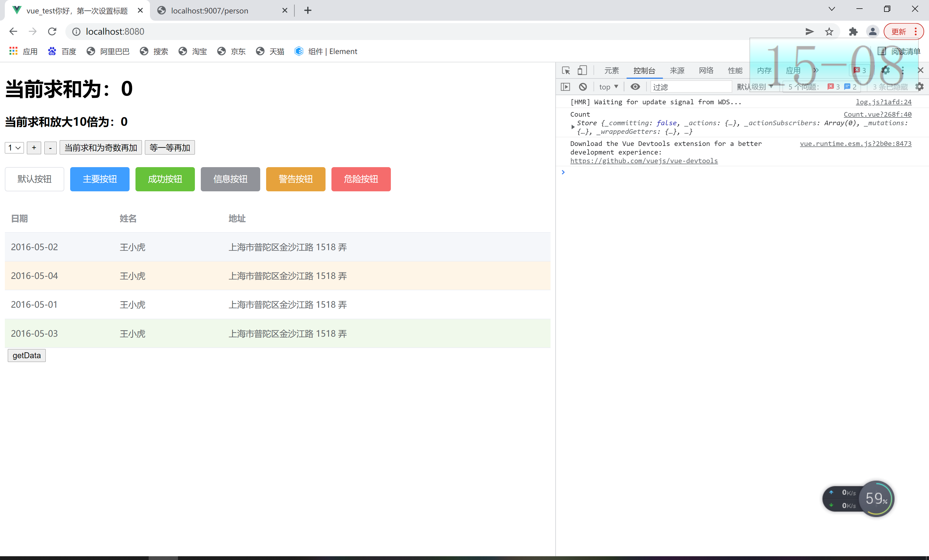Screen dimensions: 929x560
Task: Send page with the share arrow icon
Action: 809,32
